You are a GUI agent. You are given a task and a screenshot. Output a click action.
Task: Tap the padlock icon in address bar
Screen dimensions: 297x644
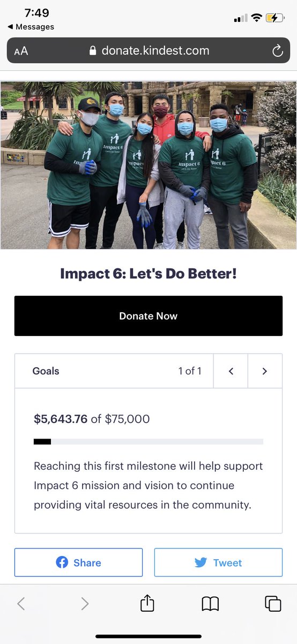(93, 51)
